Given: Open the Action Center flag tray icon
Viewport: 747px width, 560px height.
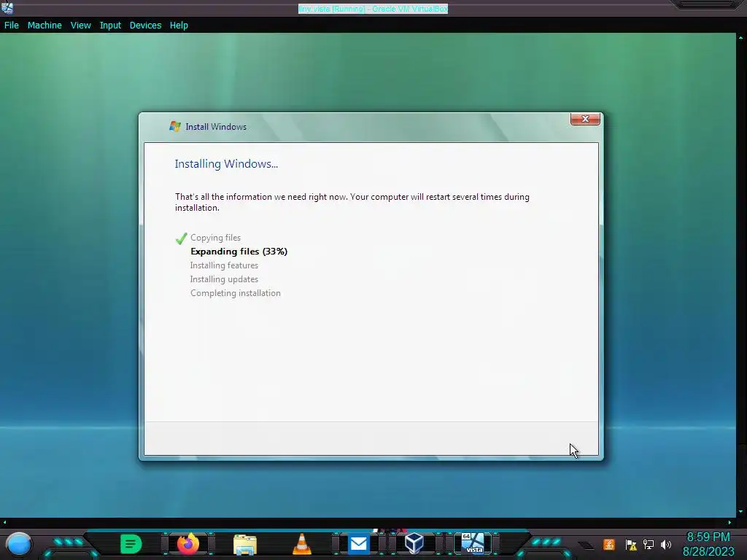Looking at the screenshot, I should pos(631,545).
